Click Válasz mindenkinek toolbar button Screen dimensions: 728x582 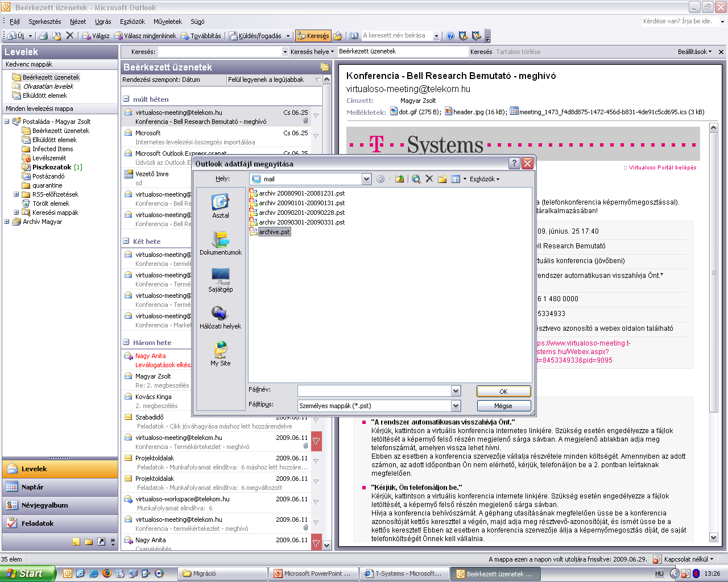pos(146,36)
